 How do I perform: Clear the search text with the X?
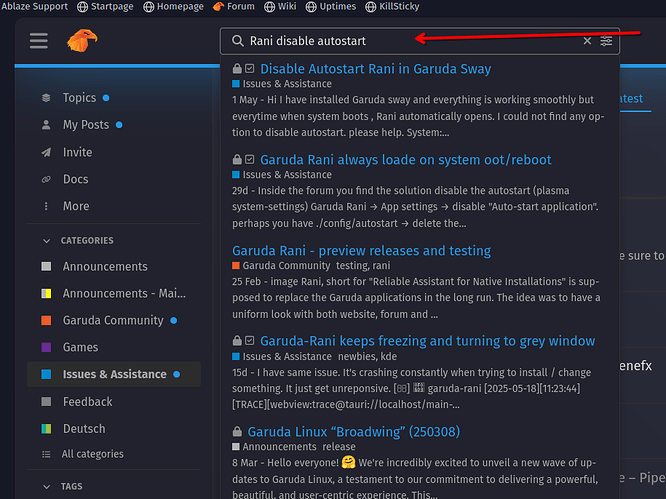[587, 41]
